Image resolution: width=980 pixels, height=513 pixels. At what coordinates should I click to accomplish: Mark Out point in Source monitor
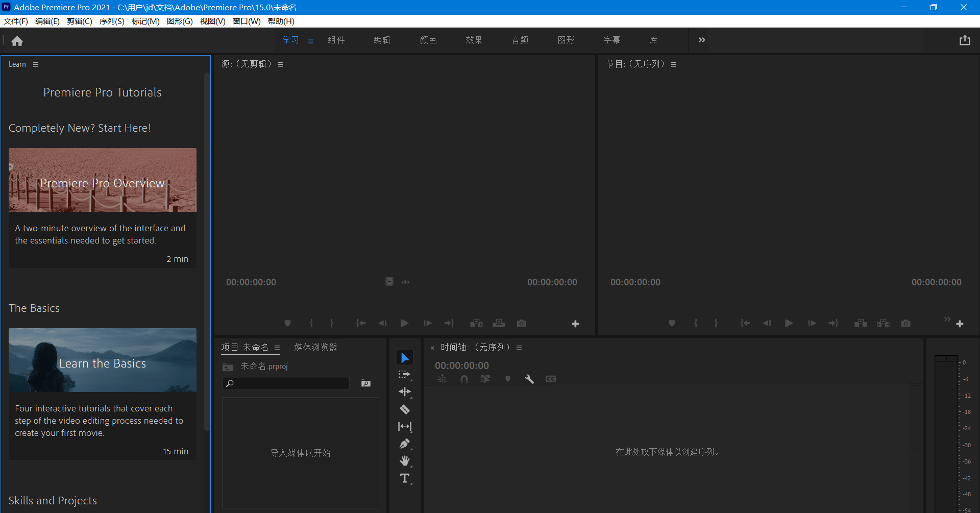(x=332, y=323)
